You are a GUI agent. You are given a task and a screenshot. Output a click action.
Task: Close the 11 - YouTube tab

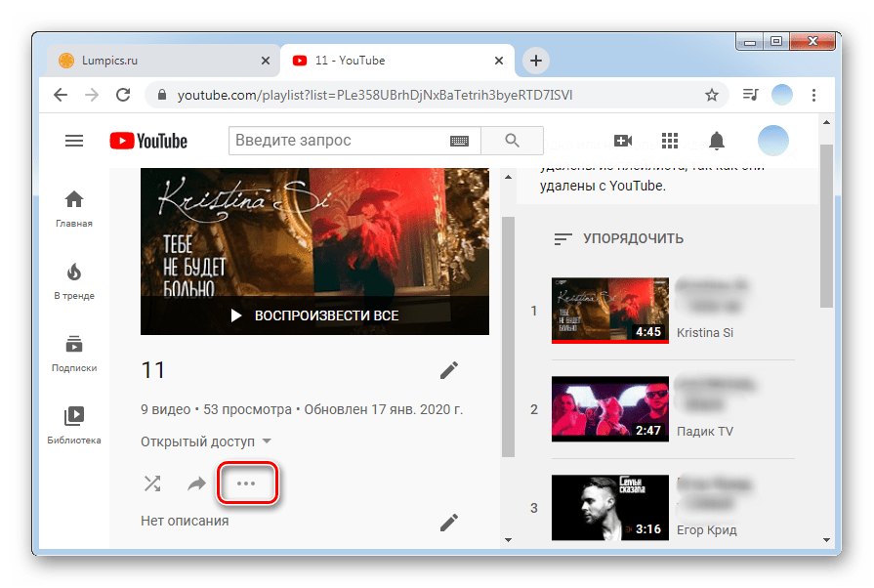(x=499, y=61)
